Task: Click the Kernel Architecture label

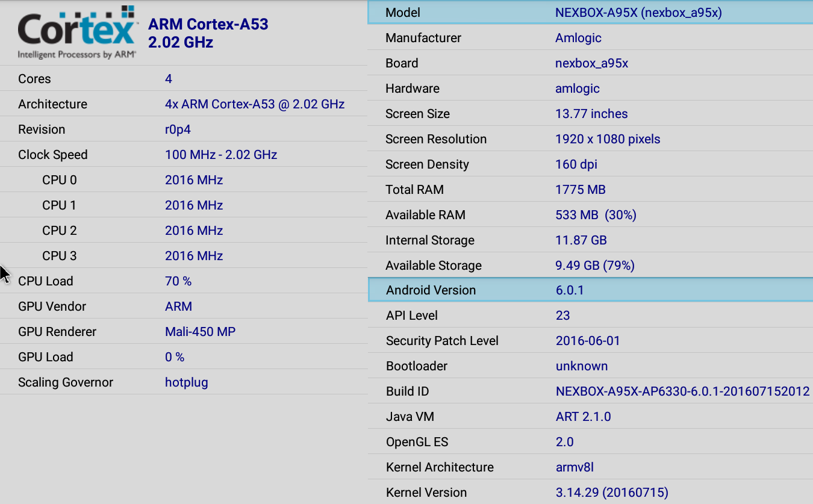Action: 440,467
